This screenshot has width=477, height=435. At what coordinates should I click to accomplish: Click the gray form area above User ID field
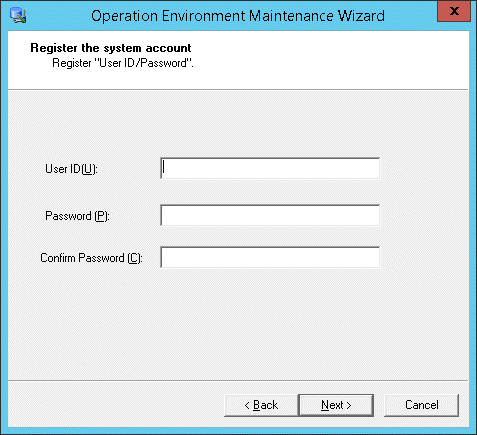point(238,123)
